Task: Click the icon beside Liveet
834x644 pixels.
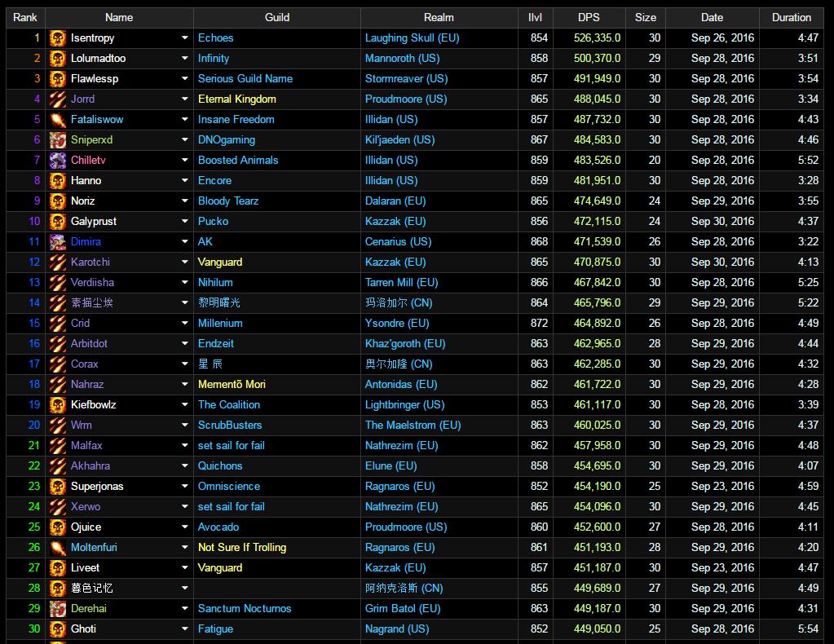Action: 57,568
